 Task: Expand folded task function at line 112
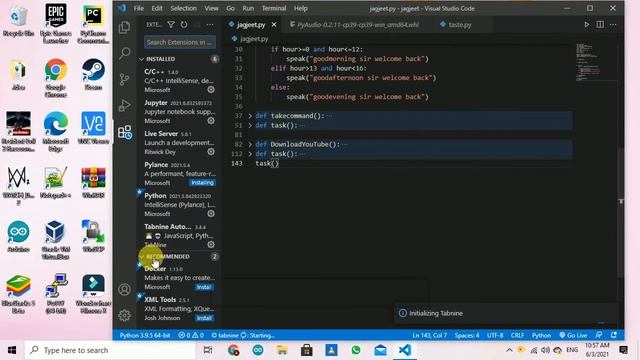[250, 154]
